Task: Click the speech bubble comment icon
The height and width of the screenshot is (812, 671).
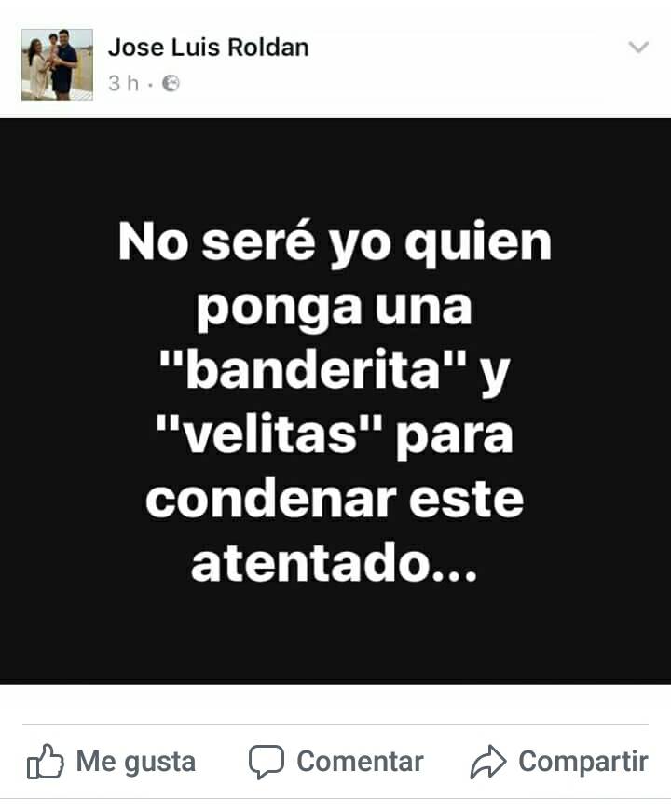Action: coord(267,762)
